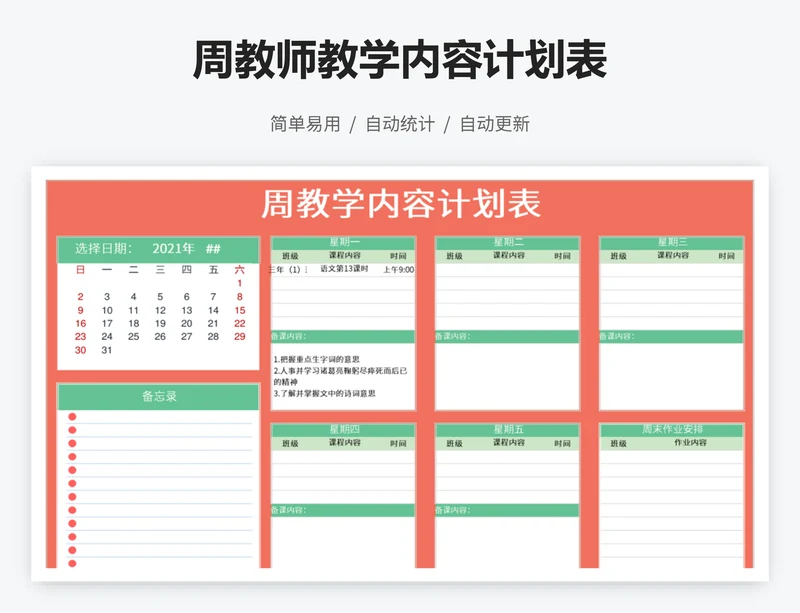The image size is (800, 613).
Task: Select date 30 in the calendar
Action: tap(81, 350)
